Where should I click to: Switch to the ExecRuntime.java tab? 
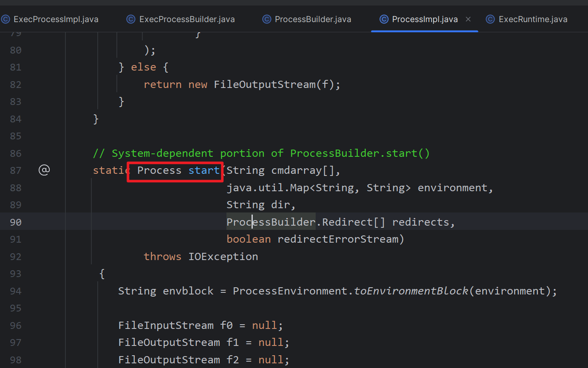(x=533, y=19)
